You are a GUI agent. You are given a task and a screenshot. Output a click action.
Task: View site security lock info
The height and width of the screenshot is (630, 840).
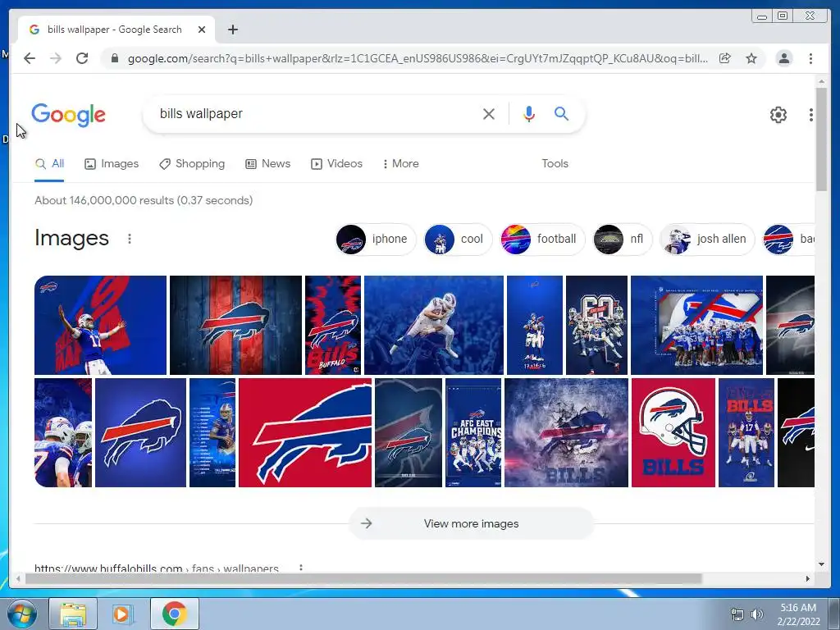[114, 58]
